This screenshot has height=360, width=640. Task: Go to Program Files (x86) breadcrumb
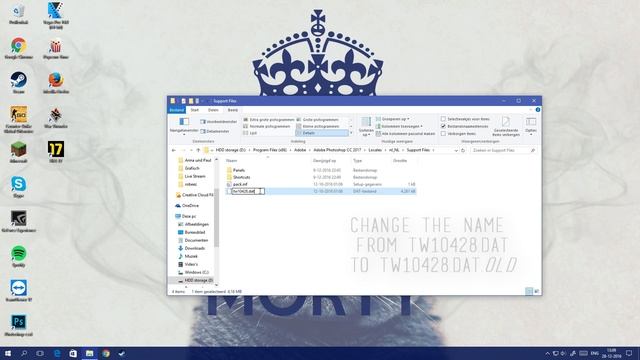(269, 150)
